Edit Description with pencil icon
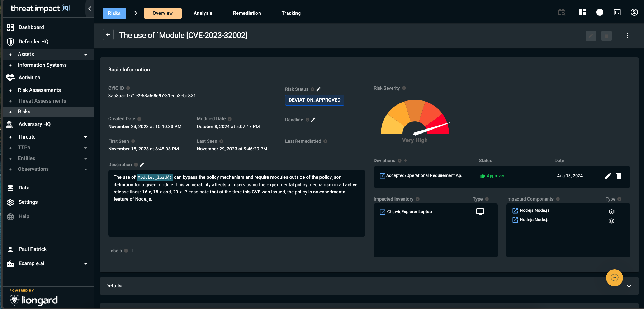This screenshot has height=309, width=644. click(142, 165)
